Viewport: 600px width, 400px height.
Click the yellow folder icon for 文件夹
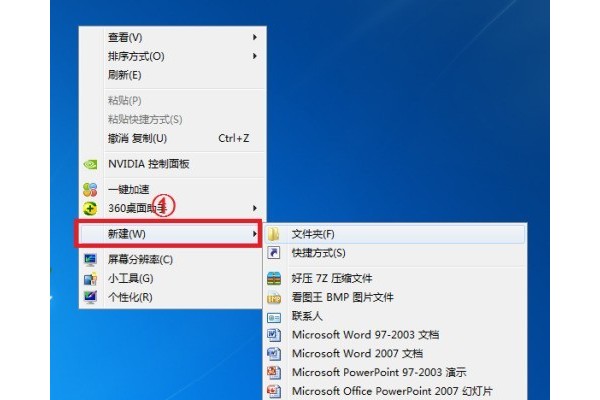coord(274,234)
